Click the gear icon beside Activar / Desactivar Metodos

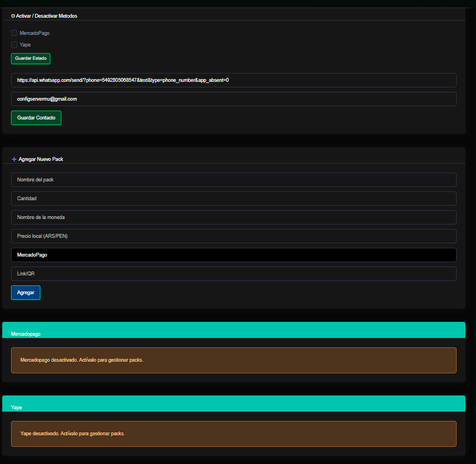[13, 16]
